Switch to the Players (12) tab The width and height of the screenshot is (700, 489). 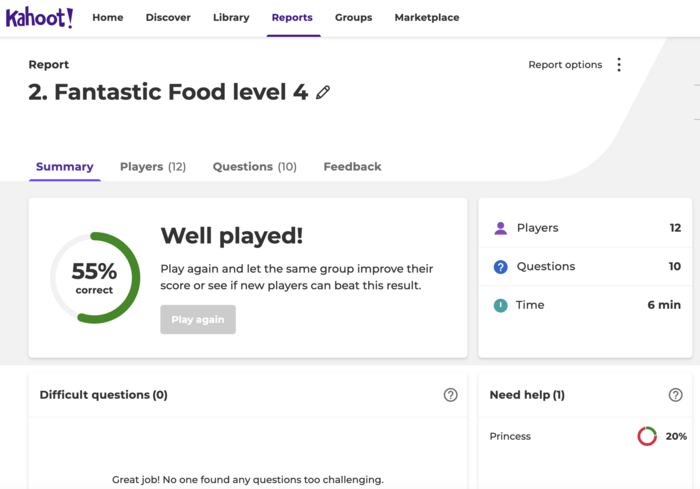click(x=153, y=167)
